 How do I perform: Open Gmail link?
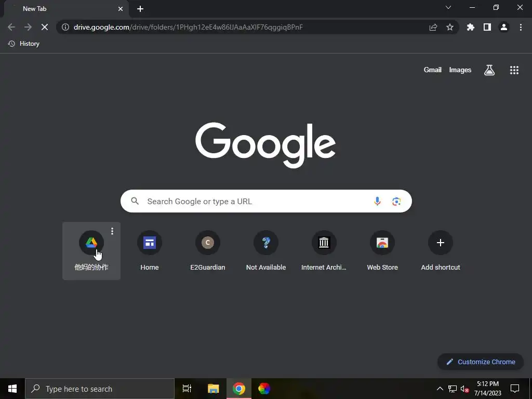coord(433,70)
